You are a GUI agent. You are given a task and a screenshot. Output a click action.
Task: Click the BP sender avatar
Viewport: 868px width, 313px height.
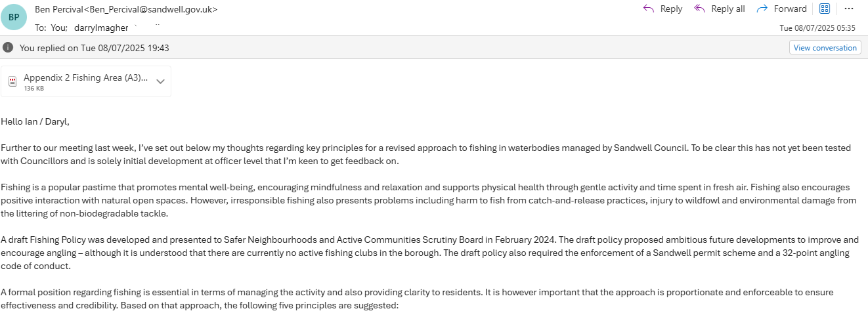pos(14,18)
